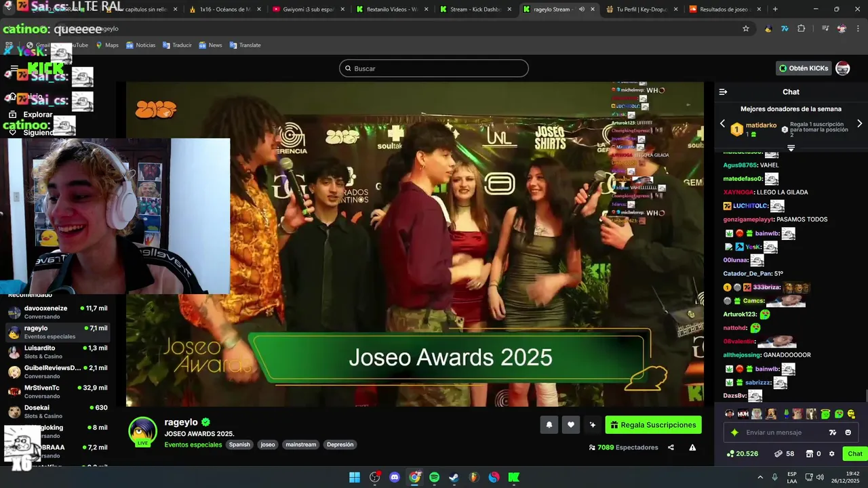Image resolution: width=868 pixels, height=488 pixels.
Task: Open rageylo channel avatar with LIVE badge
Action: click(x=143, y=431)
